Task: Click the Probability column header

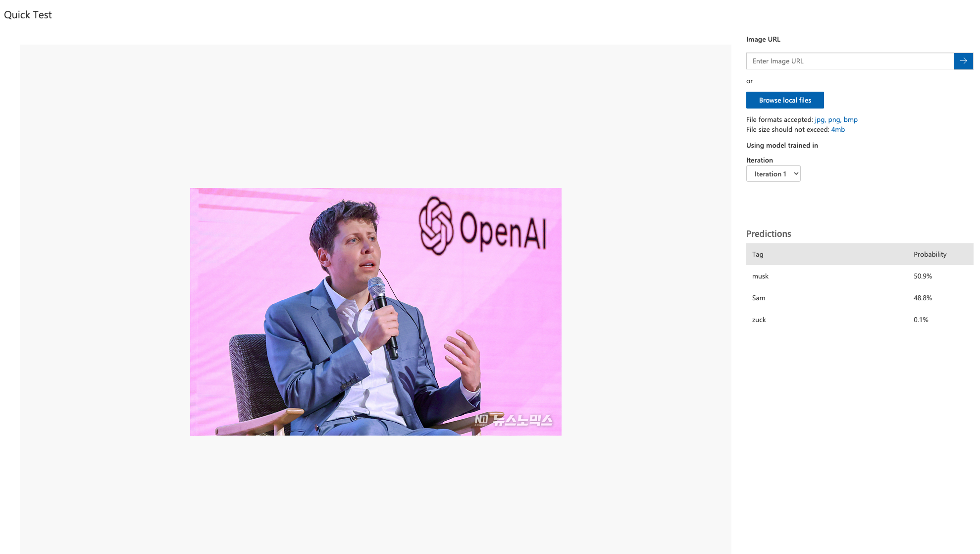Action: [929, 254]
